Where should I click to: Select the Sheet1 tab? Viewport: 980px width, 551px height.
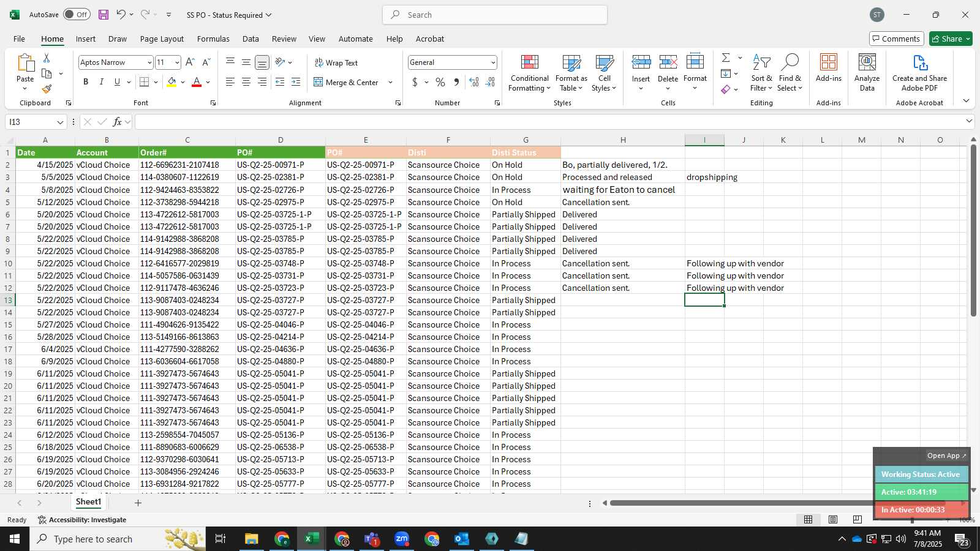88,502
